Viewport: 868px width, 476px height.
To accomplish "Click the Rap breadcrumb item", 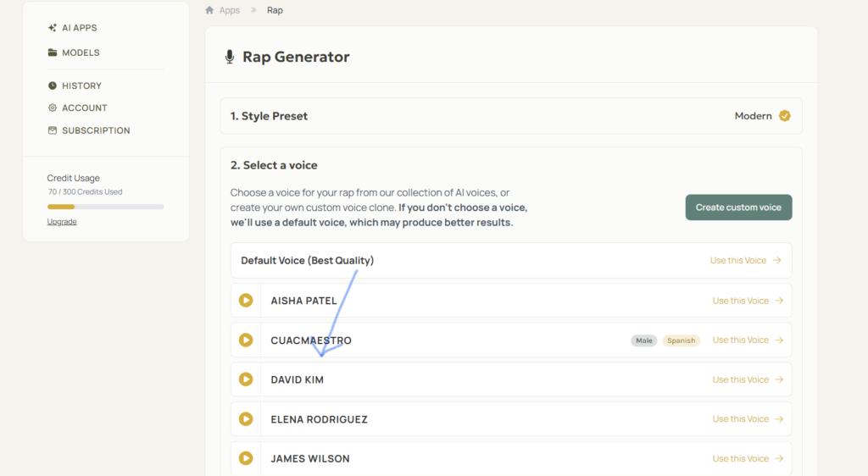I will (275, 10).
